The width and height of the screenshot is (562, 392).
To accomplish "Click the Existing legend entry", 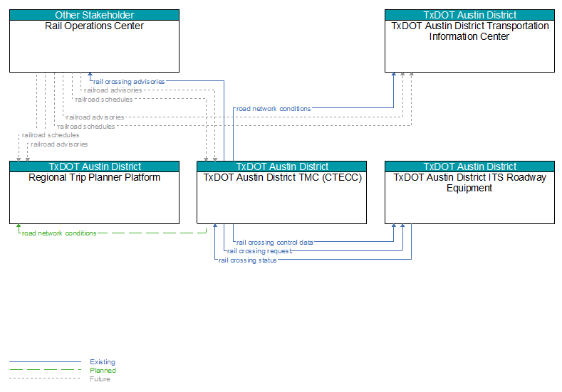I will (103, 362).
